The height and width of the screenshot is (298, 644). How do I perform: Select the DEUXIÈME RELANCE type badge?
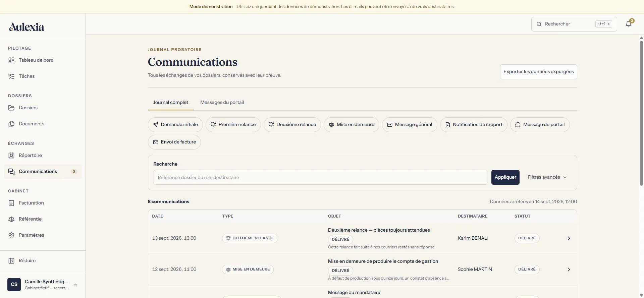tap(250, 238)
